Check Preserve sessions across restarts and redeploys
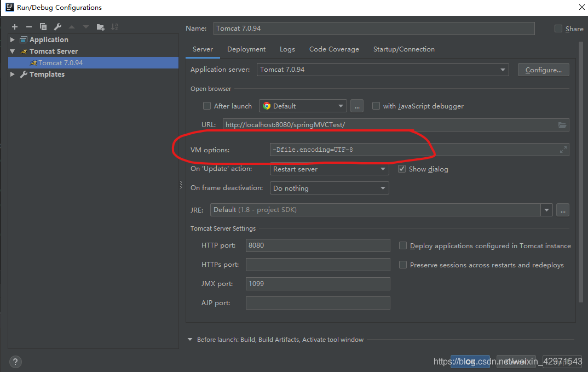 pos(403,265)
